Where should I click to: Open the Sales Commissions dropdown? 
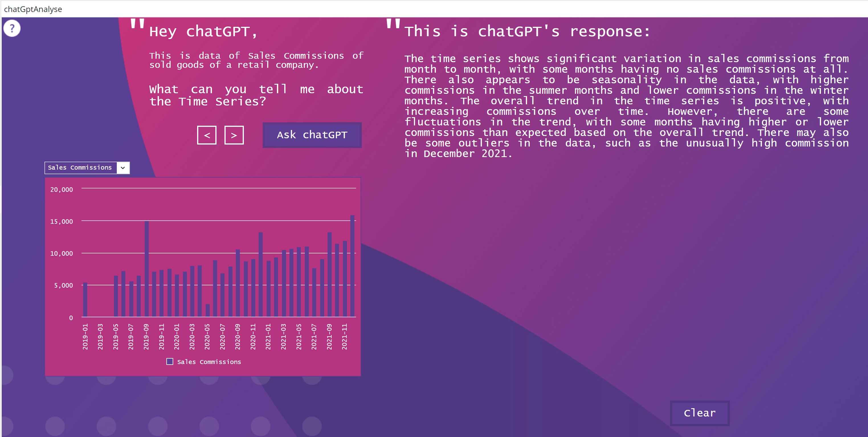87,168
